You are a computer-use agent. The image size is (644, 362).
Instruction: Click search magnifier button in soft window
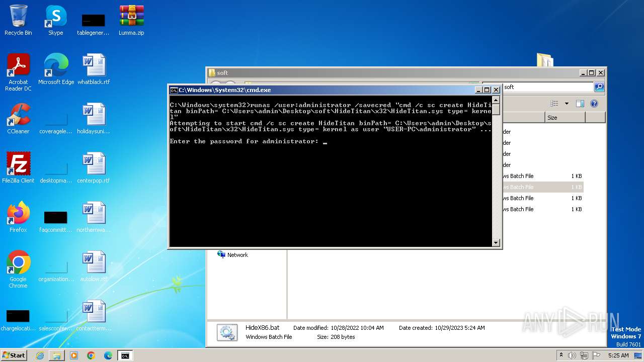point(599,87)
